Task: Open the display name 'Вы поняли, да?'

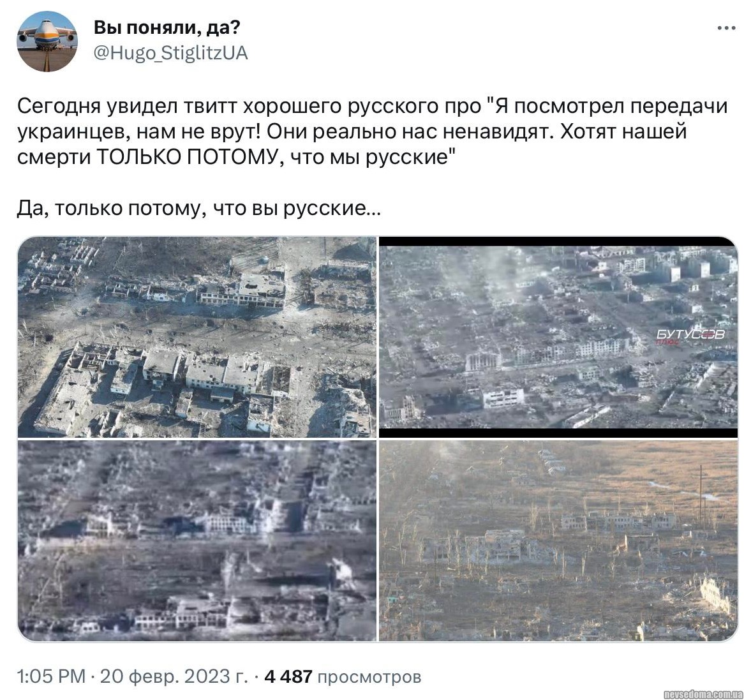Action: pos(167,27)
